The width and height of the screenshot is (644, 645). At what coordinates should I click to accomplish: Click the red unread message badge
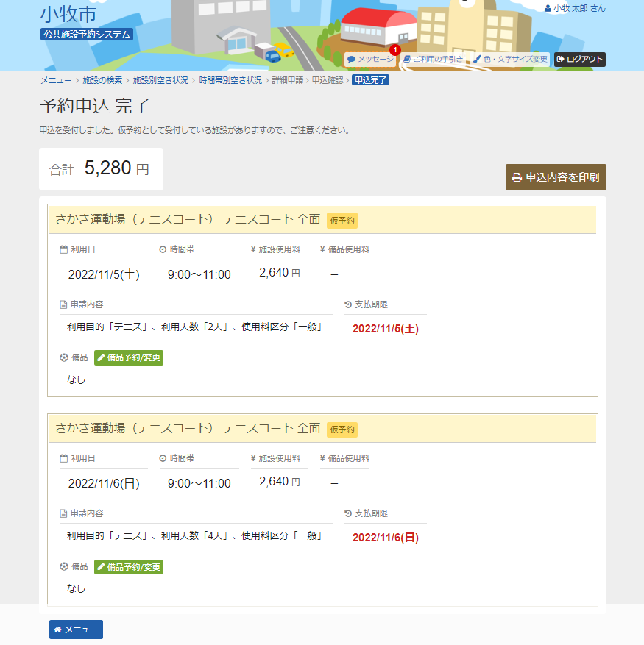point(395,50)
